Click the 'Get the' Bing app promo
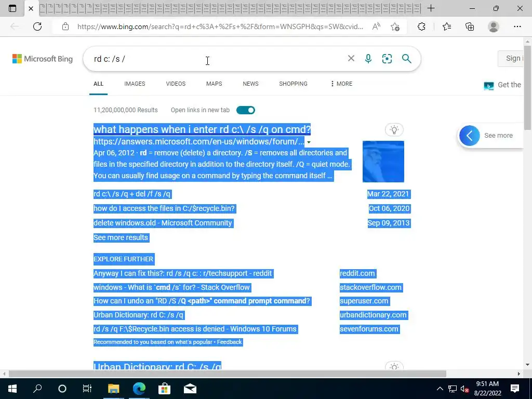The height and width of the screenshot is (399, 532). [x=502, y=85]
